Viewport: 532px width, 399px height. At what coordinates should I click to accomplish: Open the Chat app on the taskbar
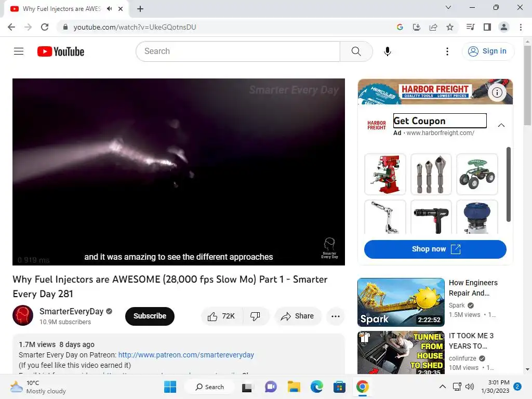270,387
